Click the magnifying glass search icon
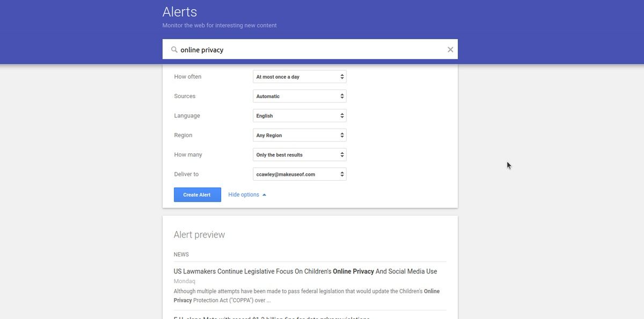The width and height of the screenshot is (644, 319). [174, 50]
